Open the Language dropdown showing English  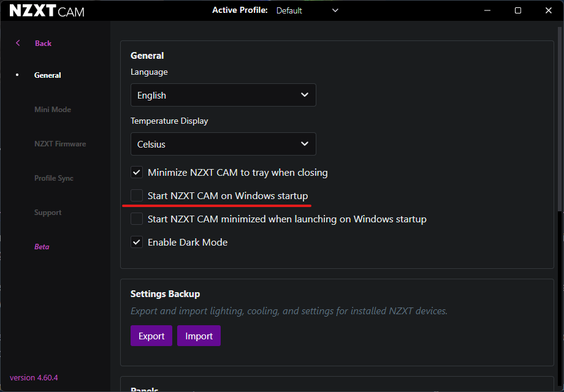point(223,95)
